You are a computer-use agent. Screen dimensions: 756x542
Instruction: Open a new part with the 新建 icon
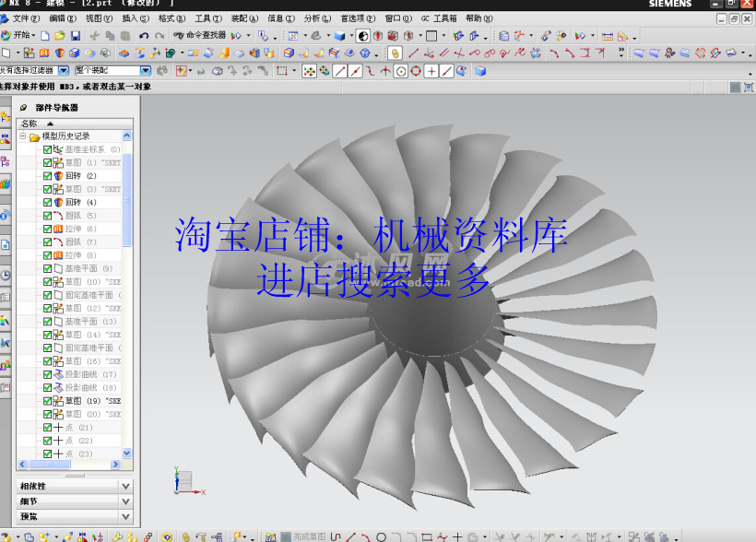coord(45,37)
